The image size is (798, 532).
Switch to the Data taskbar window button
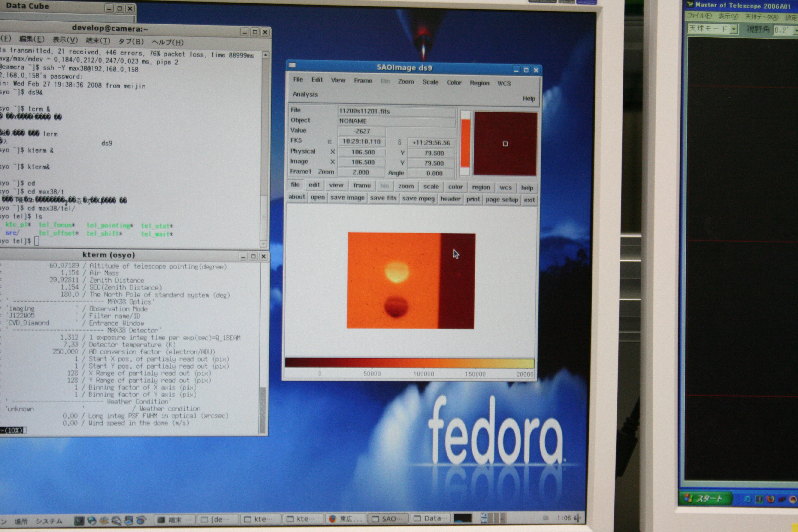tap(431, 518)
